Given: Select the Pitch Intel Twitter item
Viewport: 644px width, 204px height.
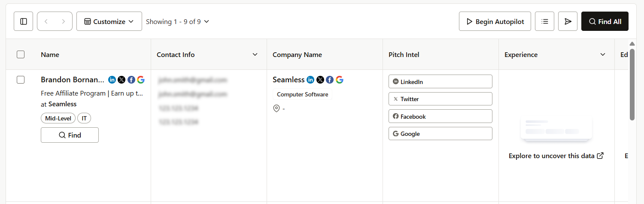Looking at the screenshot, I should (440, 99).
